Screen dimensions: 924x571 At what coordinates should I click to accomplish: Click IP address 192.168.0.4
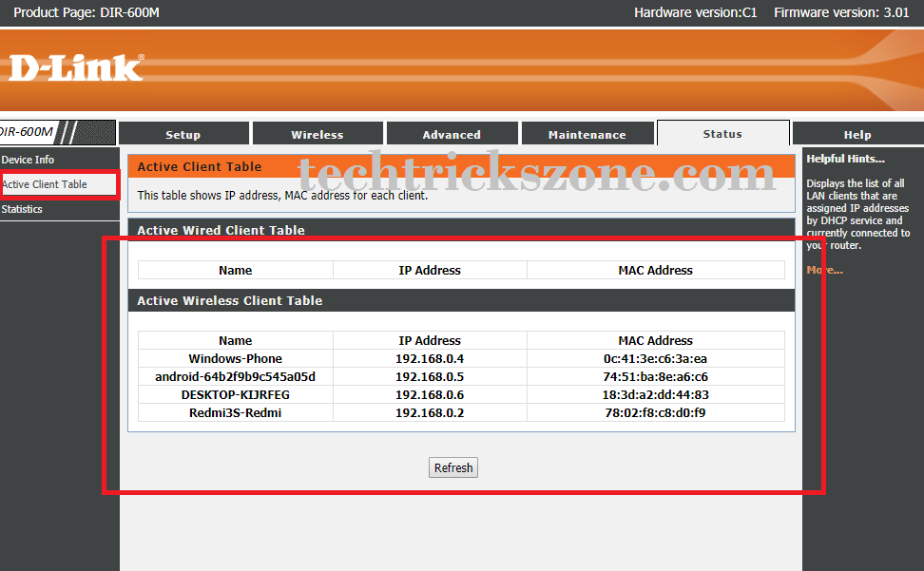430,359
